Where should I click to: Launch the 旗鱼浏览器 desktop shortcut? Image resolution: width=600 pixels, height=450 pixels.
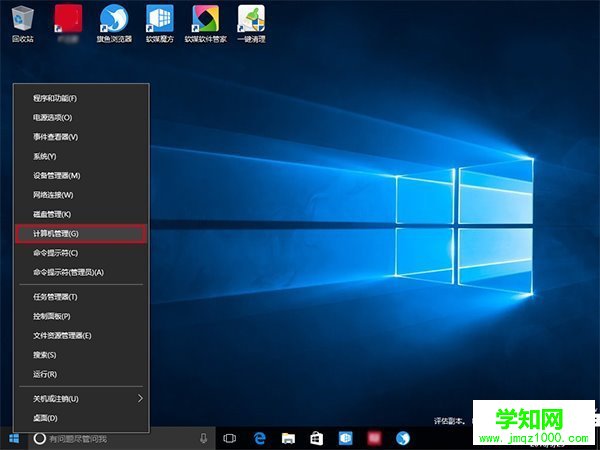point(114,23)
